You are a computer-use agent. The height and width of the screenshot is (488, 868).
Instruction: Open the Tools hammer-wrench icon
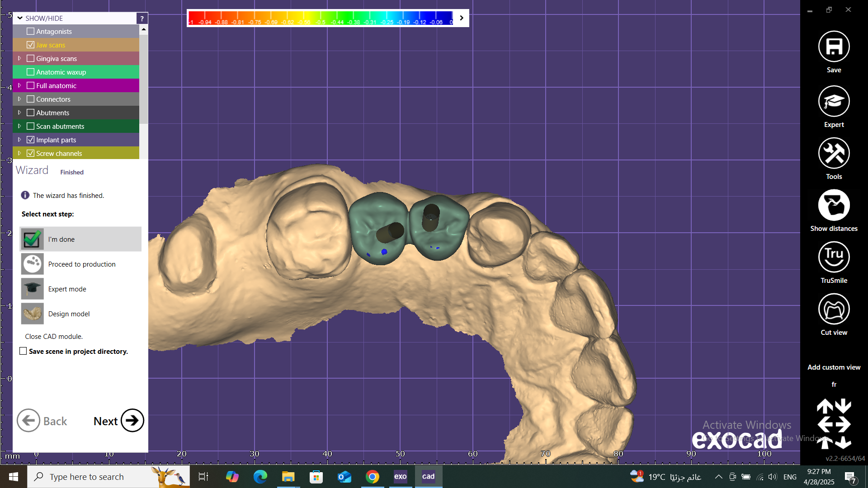pyautogui.click(x=834, y=154)
